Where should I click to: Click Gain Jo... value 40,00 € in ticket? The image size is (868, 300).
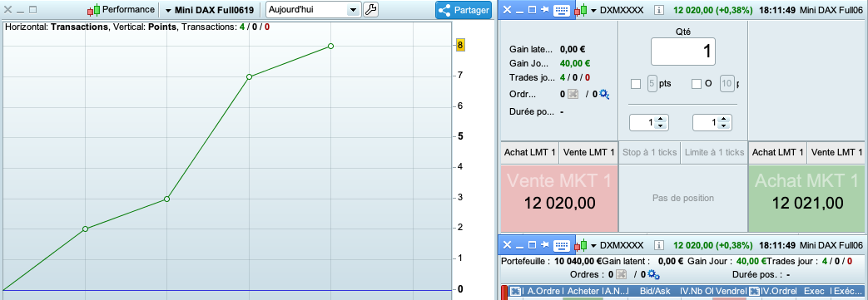[x=575, y=63]
